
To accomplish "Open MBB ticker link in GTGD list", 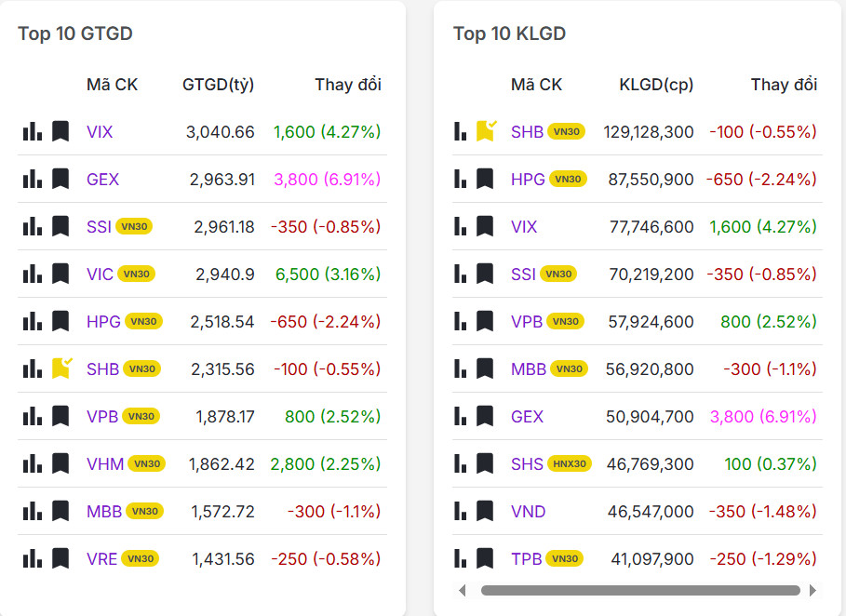I will [x=103, y=511].
